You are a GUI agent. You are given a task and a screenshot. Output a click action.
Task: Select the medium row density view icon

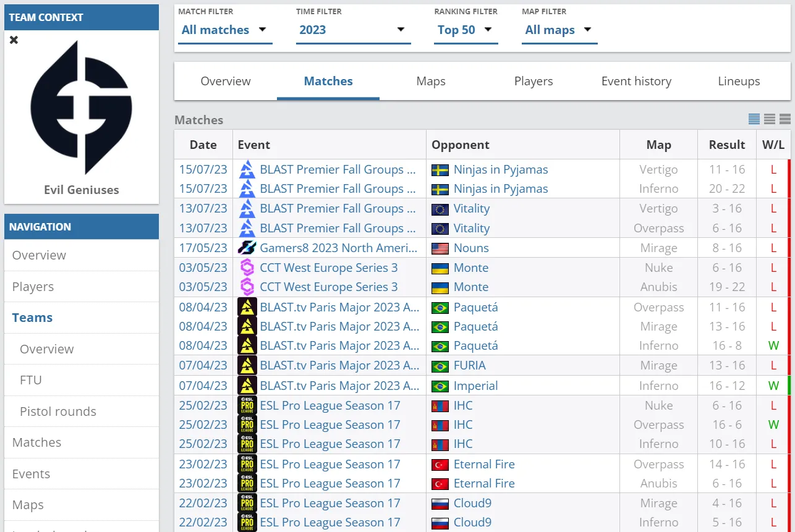coord(770,119)
